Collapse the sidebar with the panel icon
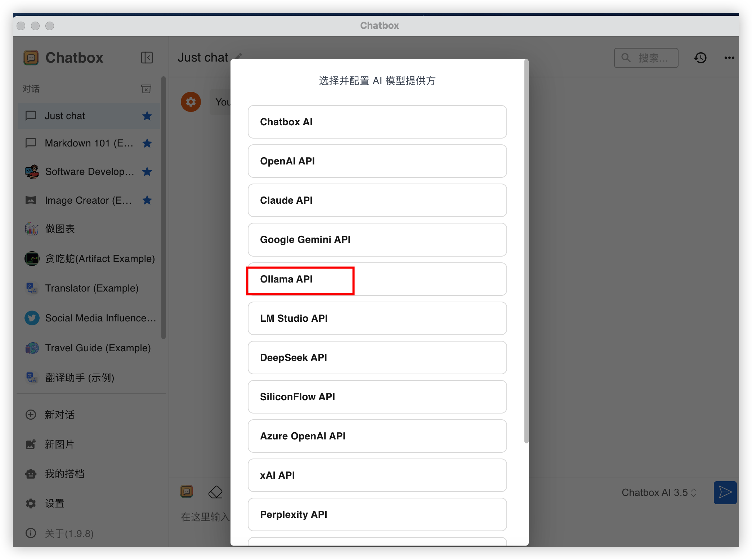Image resolution: width=752 pixels, height=560 pixels. point(147,58)
